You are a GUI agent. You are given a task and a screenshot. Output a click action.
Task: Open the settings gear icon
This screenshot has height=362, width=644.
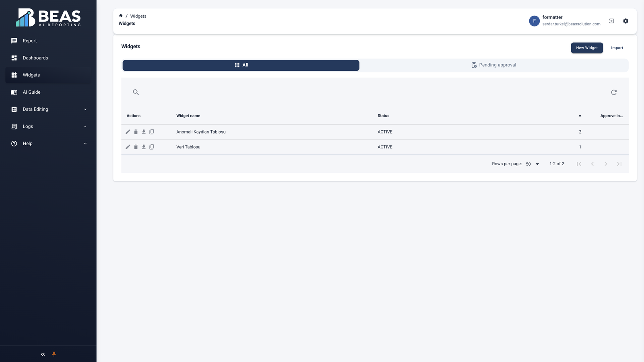coord(625,21)
